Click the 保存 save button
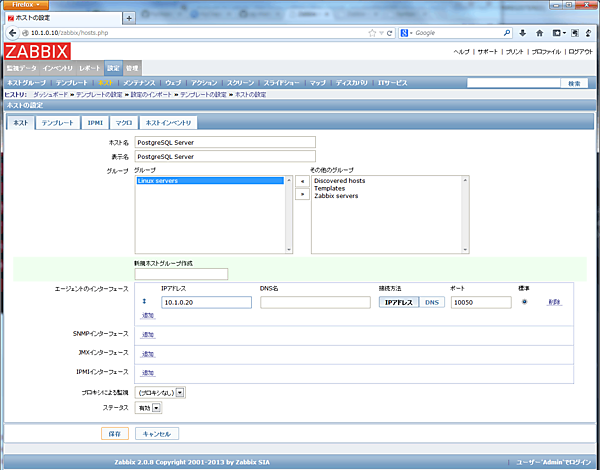Image resolution: width=600 pixels, height=470 pixels. (115, 434)
